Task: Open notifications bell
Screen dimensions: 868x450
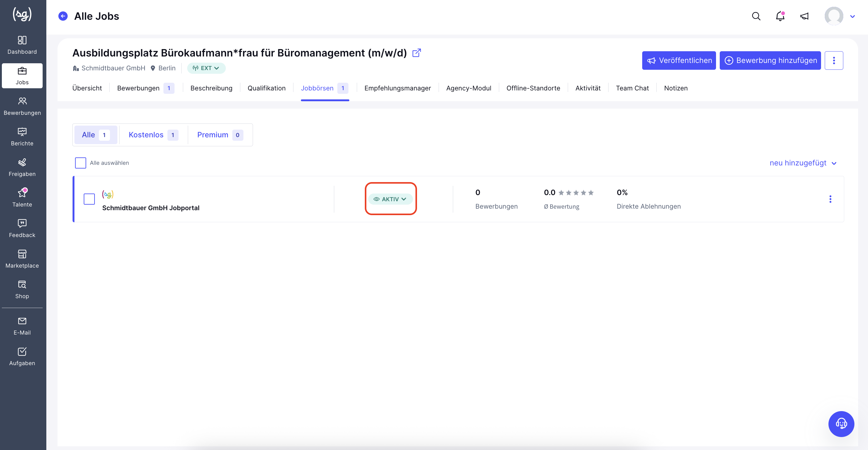Action: (x=780, y=16)
